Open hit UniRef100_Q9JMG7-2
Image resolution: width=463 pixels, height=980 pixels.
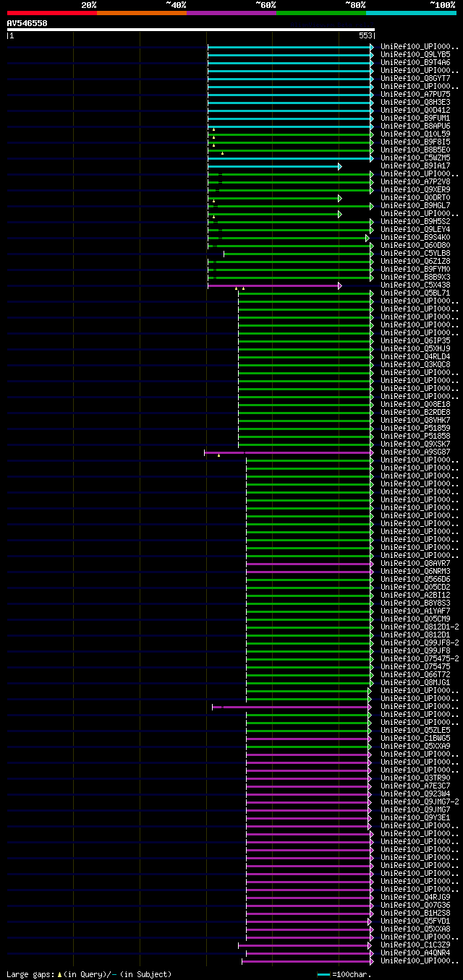click(420, 801)
